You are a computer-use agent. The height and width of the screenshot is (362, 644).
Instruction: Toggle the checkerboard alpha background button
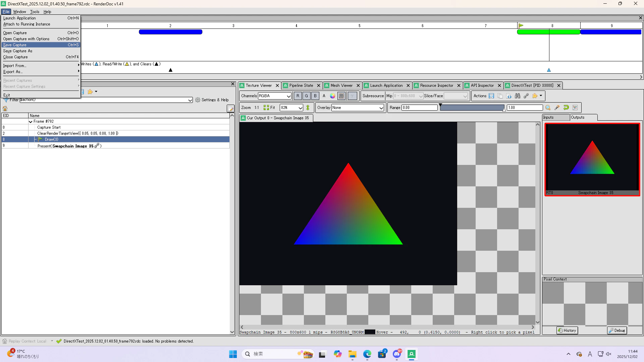[x=341, y=96]
